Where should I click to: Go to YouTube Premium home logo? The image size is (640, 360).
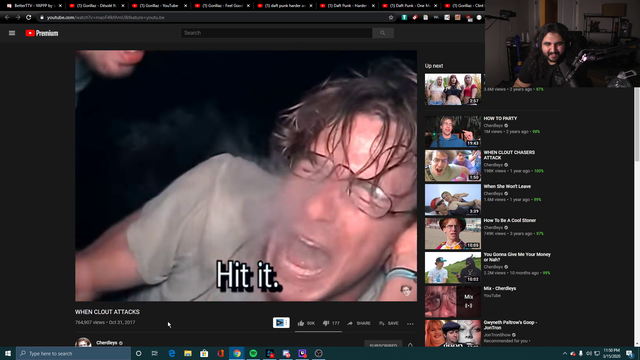pyautogui.click(x=42, y=33)
